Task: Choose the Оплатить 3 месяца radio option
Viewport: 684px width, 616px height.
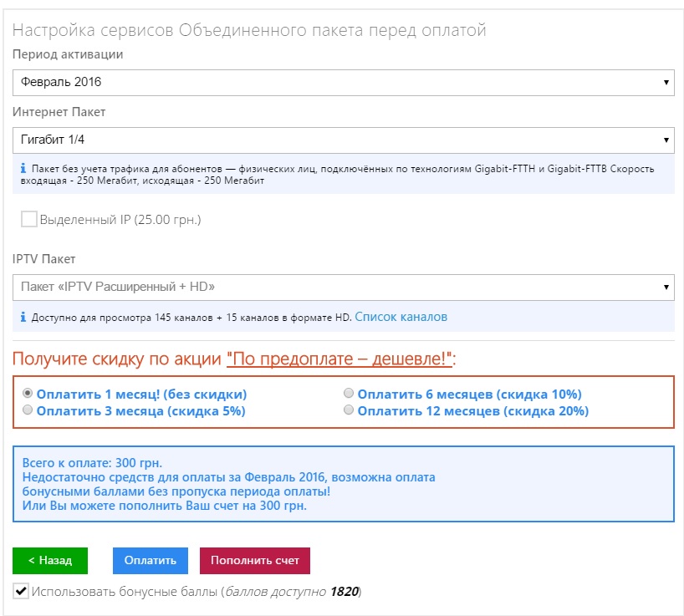Action: (x=28, y=410)
